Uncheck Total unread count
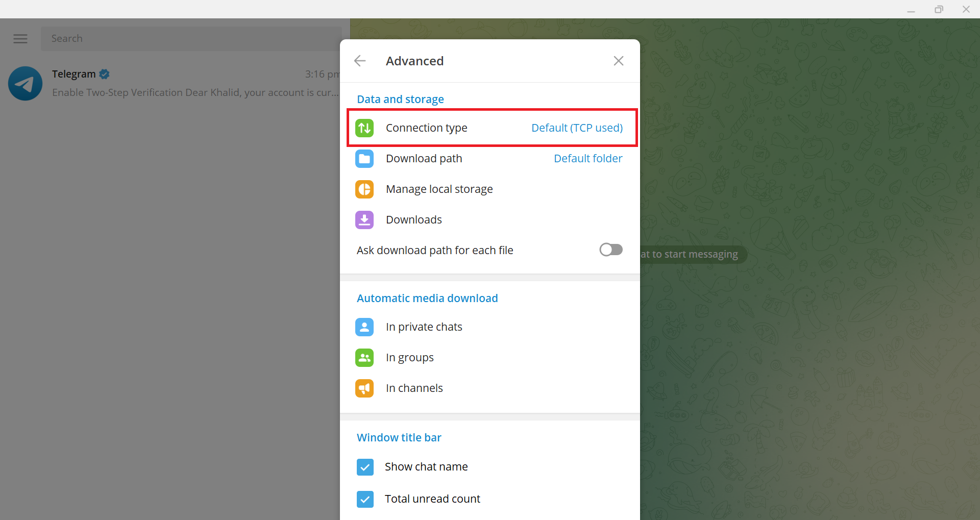 365,499
